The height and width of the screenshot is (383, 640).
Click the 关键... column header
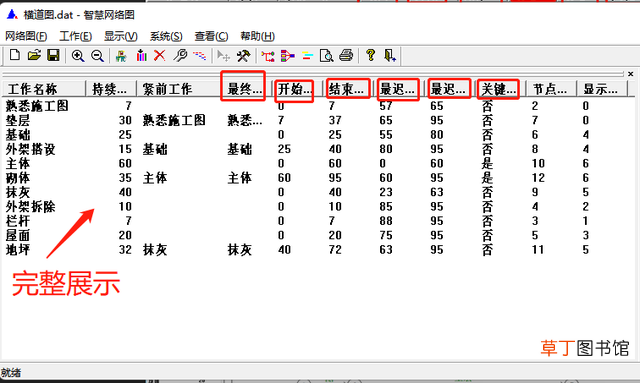[x=500, y=89]
